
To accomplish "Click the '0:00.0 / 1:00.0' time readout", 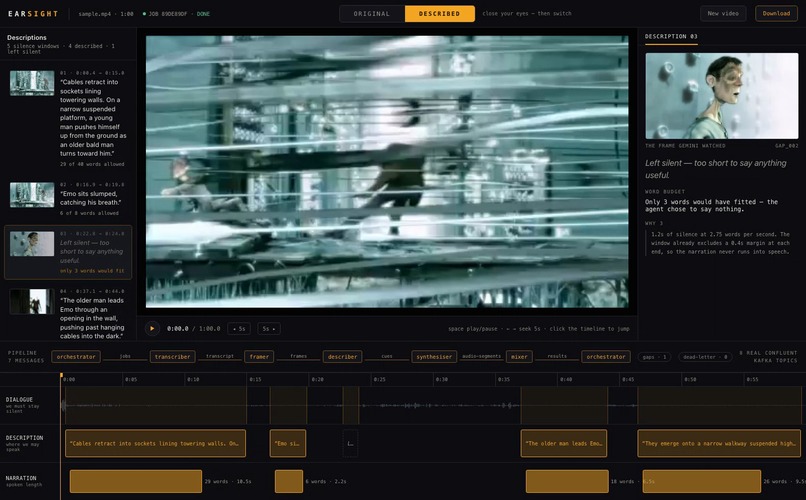I will [193, 328].
